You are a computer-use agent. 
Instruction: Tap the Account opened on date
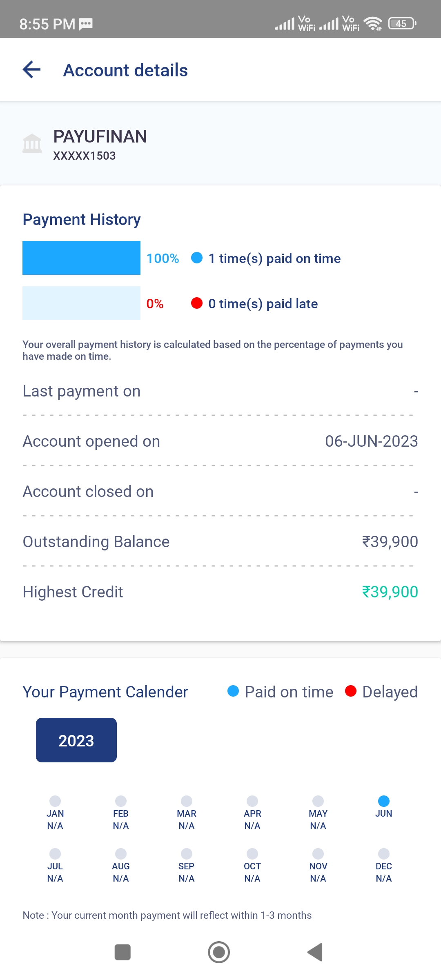(371, 441)
